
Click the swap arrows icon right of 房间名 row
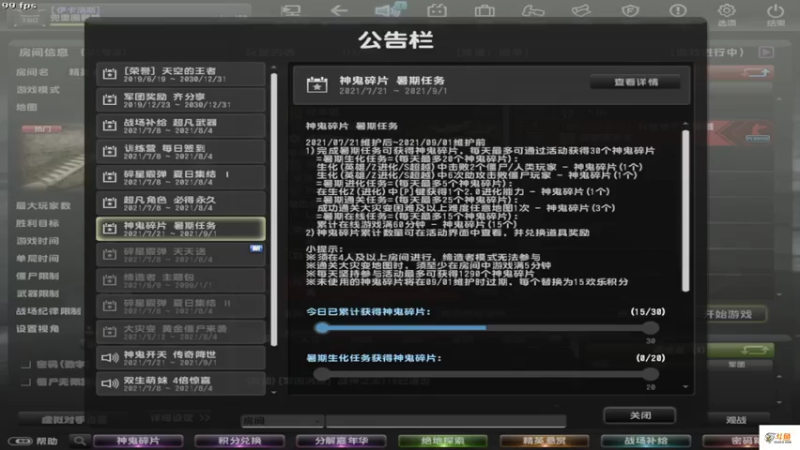(755, 73)
